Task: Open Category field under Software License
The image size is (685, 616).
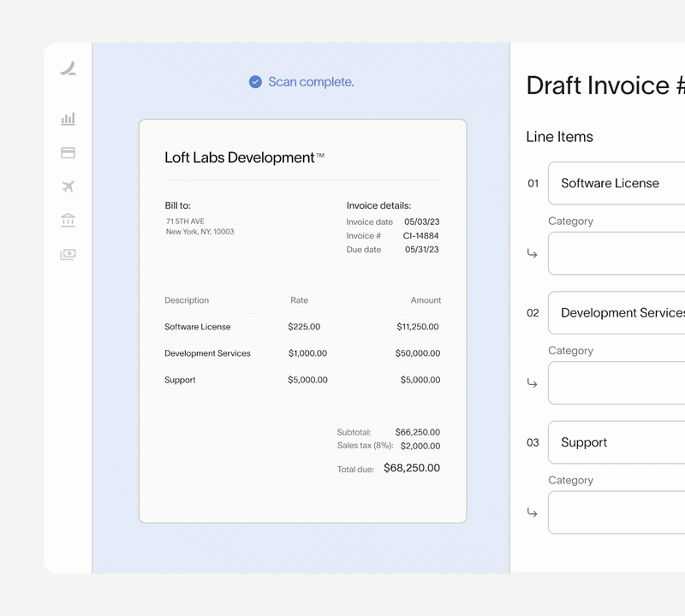Action: [x=616, y=253]
